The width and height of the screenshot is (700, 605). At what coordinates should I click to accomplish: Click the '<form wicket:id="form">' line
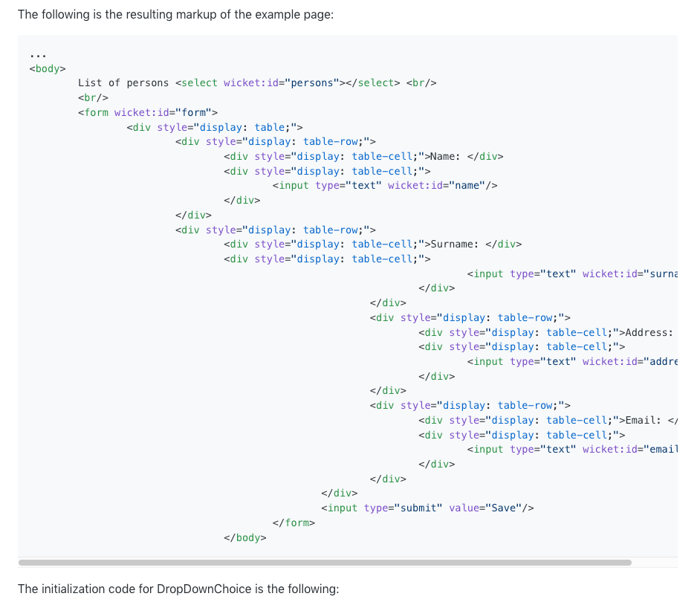(x=148, y=112)
